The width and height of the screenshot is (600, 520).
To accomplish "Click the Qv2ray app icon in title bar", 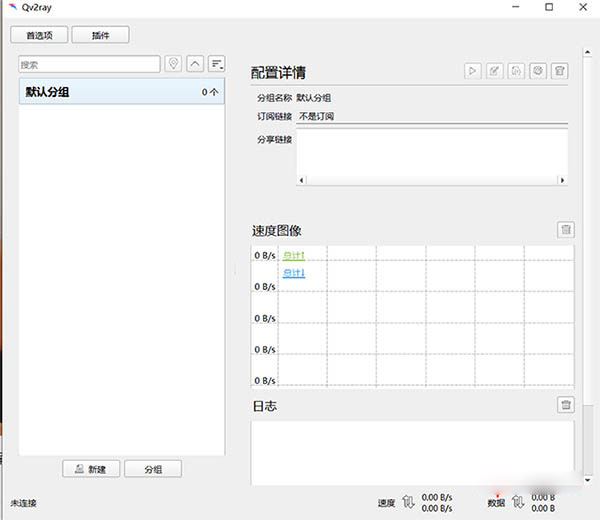I will pyautogui.click(x=13, y=7).
